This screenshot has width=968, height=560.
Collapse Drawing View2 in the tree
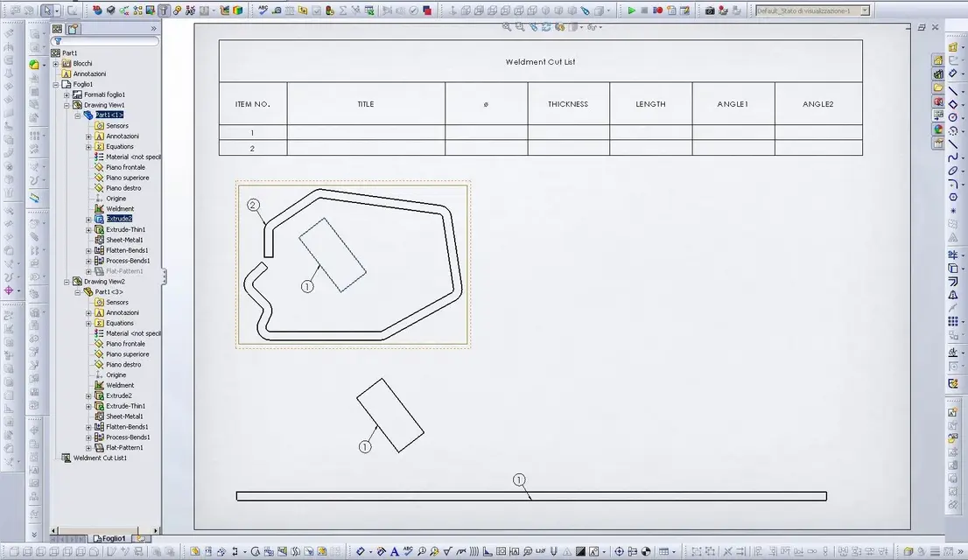(67, 282)
